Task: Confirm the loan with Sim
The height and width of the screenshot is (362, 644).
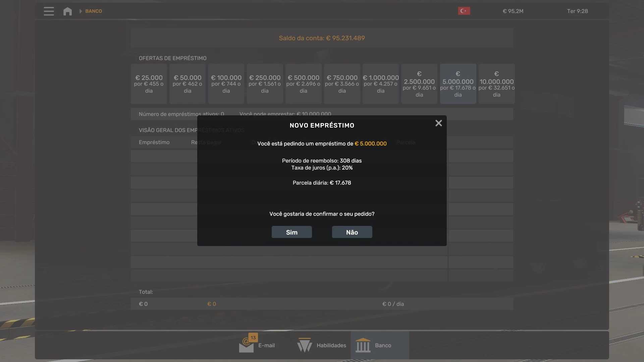Action: pyautogui.click(x=291, y=232)
